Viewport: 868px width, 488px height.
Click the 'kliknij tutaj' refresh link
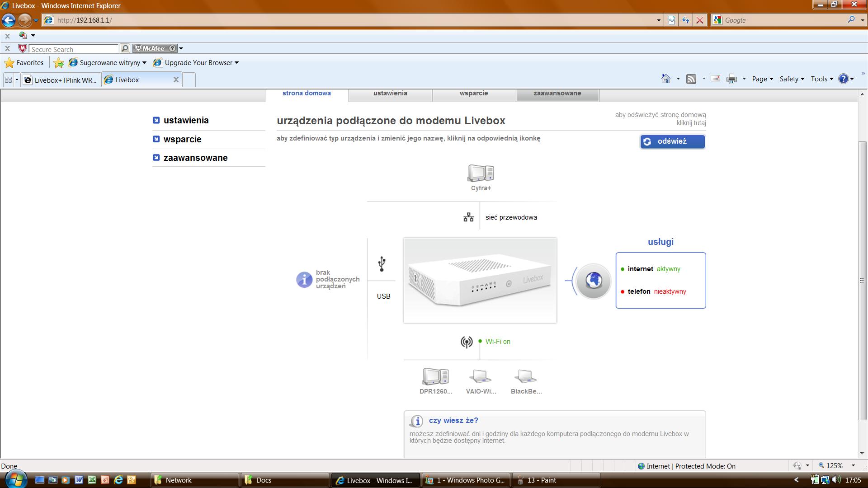coord(691,123)
